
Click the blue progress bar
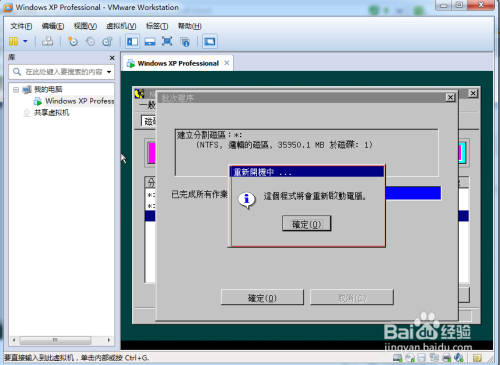coord(413,193)
